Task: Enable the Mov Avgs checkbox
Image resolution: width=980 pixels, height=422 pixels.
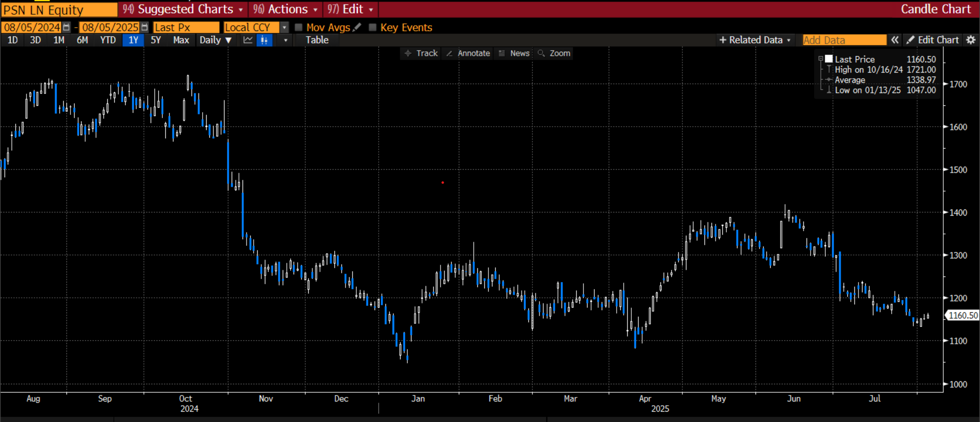Action: click(x=299, y=28)
